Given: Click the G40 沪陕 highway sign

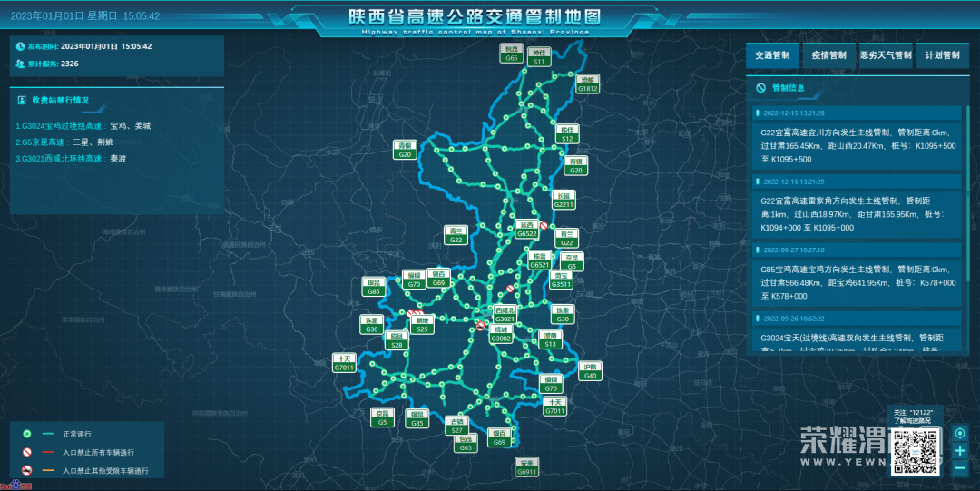Looking at the screenshot, I should pos(590,370).
